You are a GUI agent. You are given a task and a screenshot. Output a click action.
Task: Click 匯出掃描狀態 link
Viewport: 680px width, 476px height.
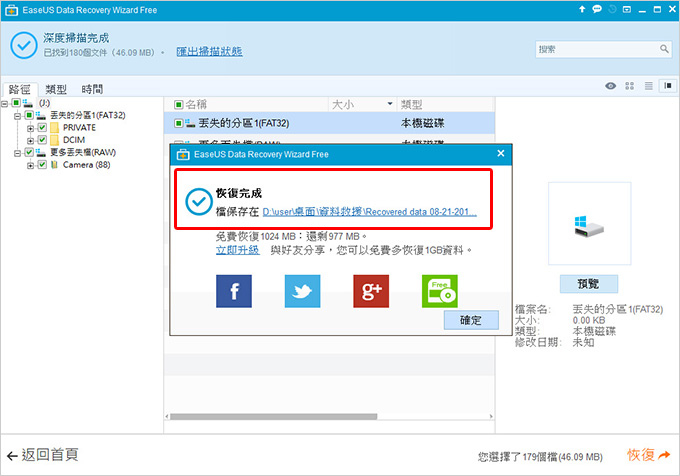pyautogui.click(x=209, y=52)
